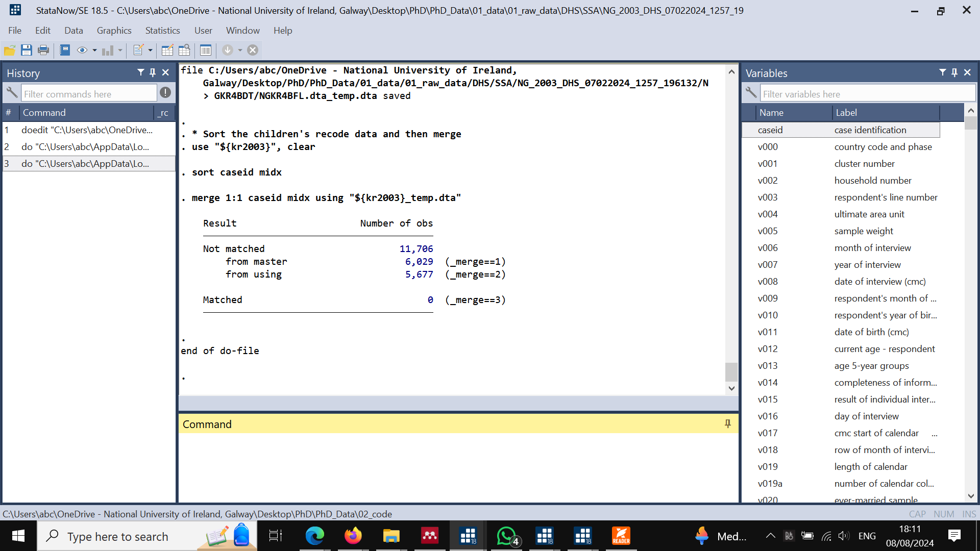980x551 pixels.
Task: Click the Results window vertical scrollbar thumb
Action: coord(731,372)
